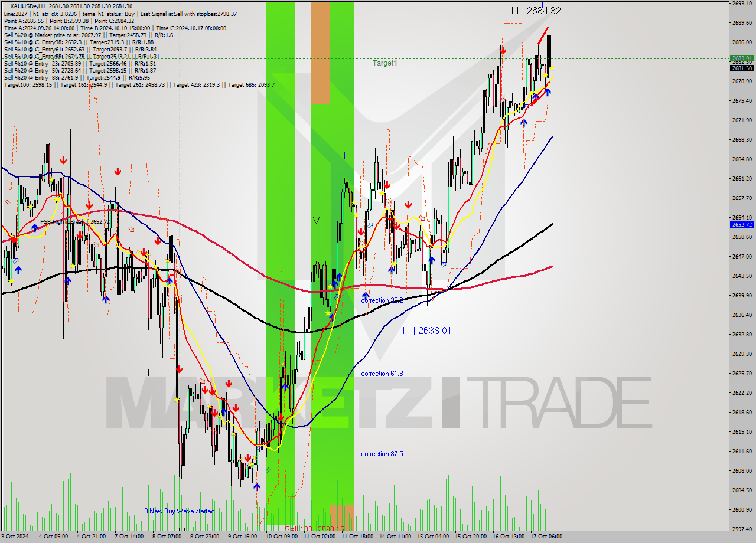The image size is (756, 543).
Task: Select the 'Sell 100 | 2598.15' label
Action: click(x=314, y=528)
